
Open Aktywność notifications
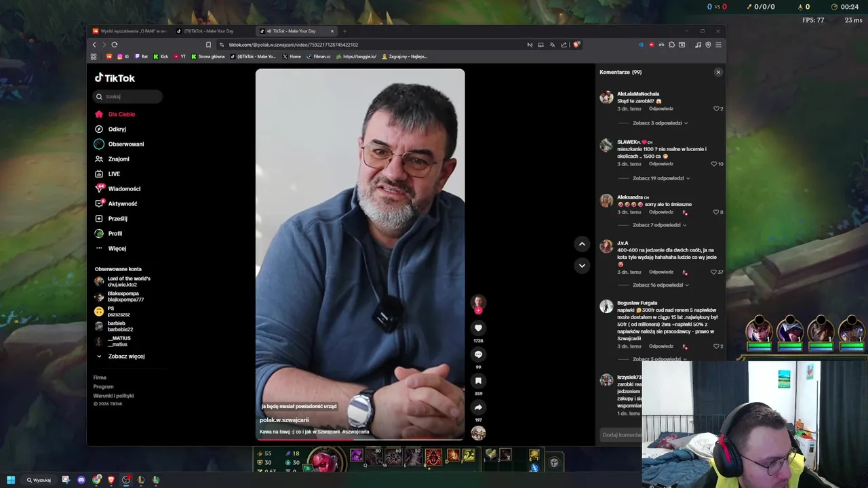pyautogui.click(x=116, y=203)
